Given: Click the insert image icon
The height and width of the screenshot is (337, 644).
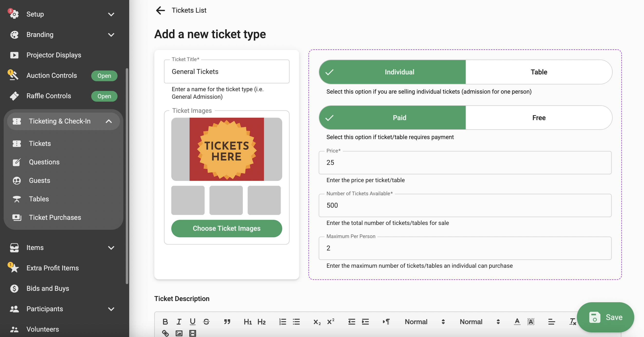Looking at the screenshot, I should click(179, 333).
